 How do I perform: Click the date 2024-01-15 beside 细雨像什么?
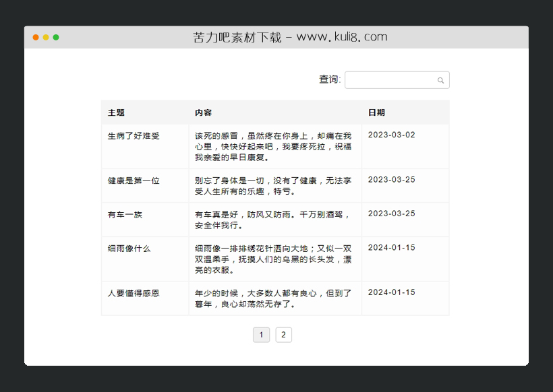point(393,247)
